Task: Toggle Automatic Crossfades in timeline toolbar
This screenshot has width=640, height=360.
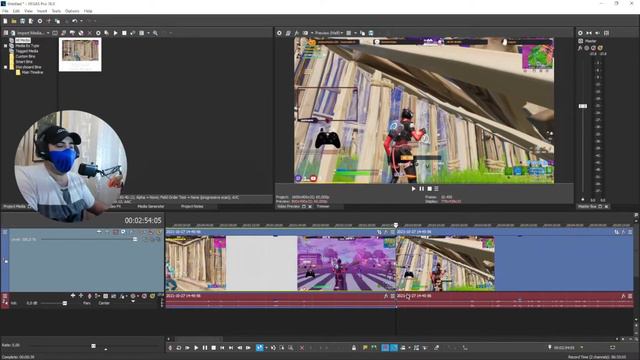Action: click(394, 348)
